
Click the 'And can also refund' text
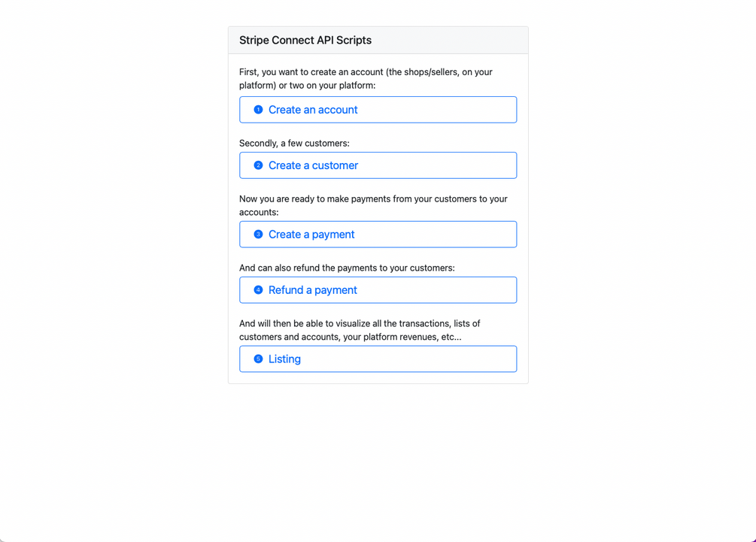point(347,268)
